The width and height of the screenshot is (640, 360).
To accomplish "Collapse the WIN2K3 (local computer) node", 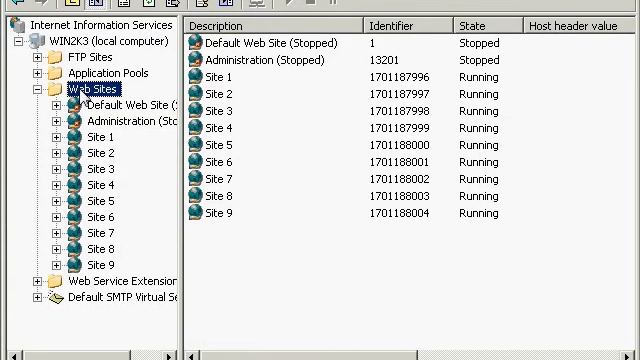I will pyautogui.click(x=18, y=41).
